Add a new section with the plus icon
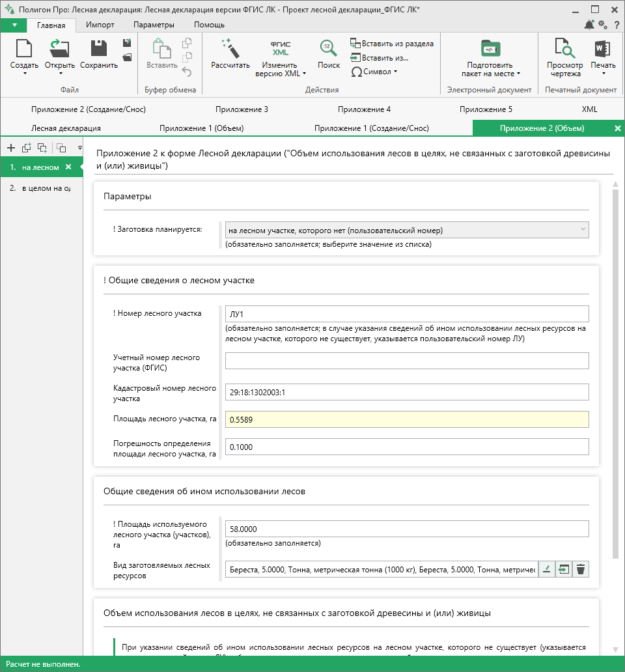The image size is (625, 672). 11,148
